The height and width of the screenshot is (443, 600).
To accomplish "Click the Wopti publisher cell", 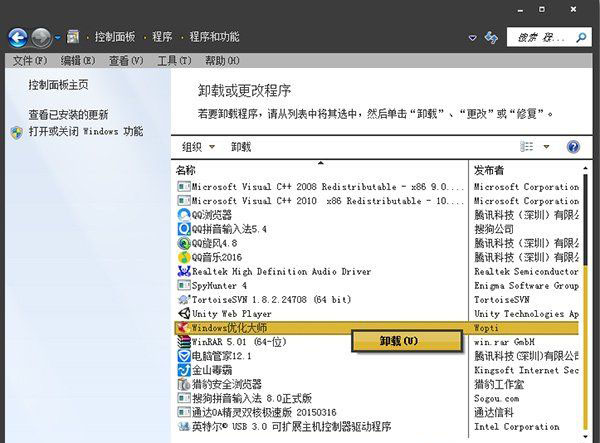I will (486, 328).
